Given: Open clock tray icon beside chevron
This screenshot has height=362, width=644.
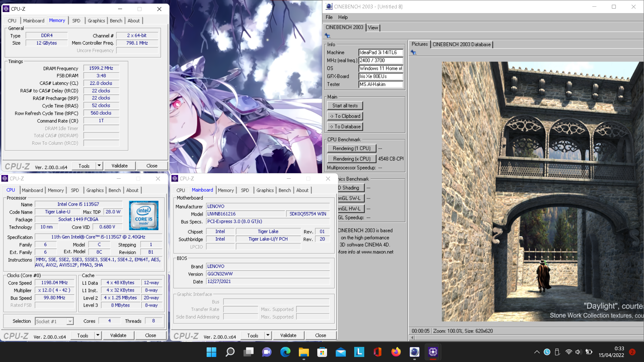Looking at the screenshot, I should [x=547, y=352].
